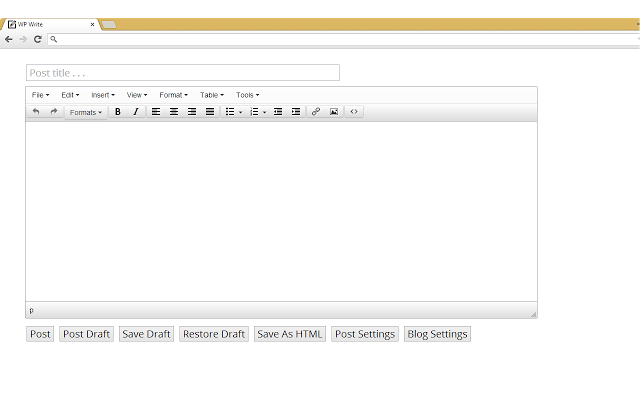640x400 pixels.
Task: Open the File menu
Action: coord(40,95)
